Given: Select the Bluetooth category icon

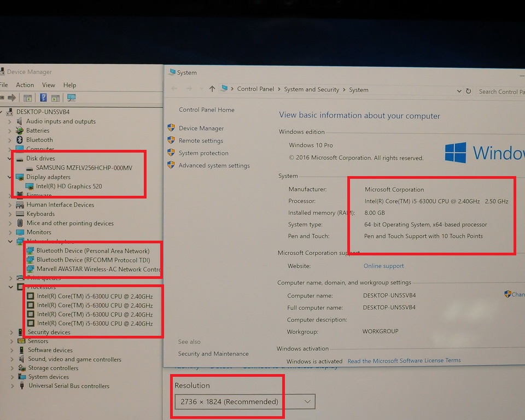Looking at the screenshot, I should [20, 139].
